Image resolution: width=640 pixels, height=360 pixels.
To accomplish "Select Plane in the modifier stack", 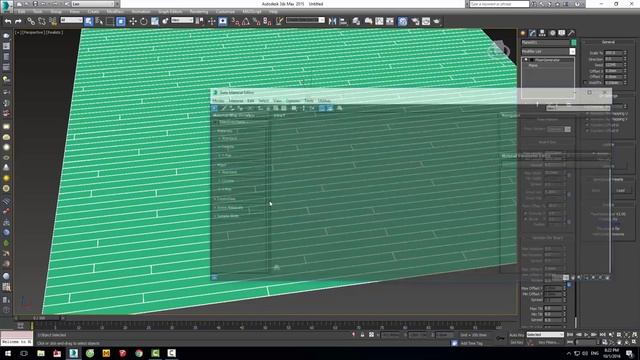I will click(x=533, y=65).
